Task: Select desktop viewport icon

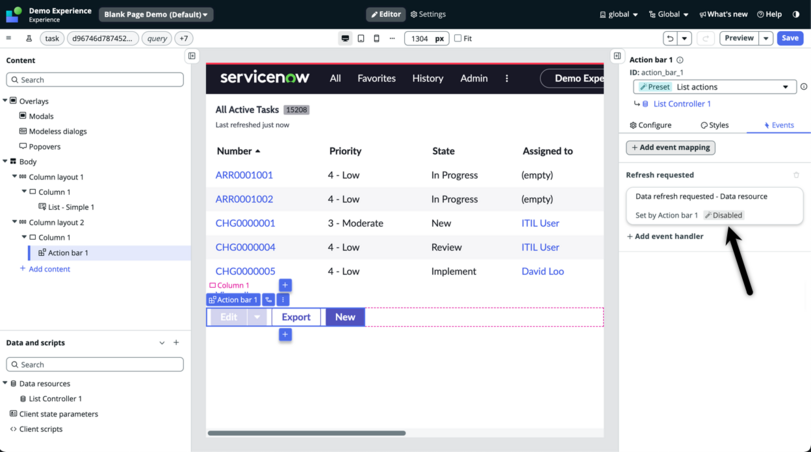Action: (345, 38)
